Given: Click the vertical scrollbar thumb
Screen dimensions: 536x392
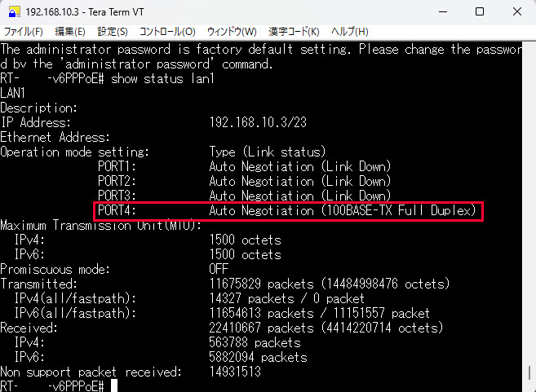Looking at the screenshot, I should tap(529, 374).
